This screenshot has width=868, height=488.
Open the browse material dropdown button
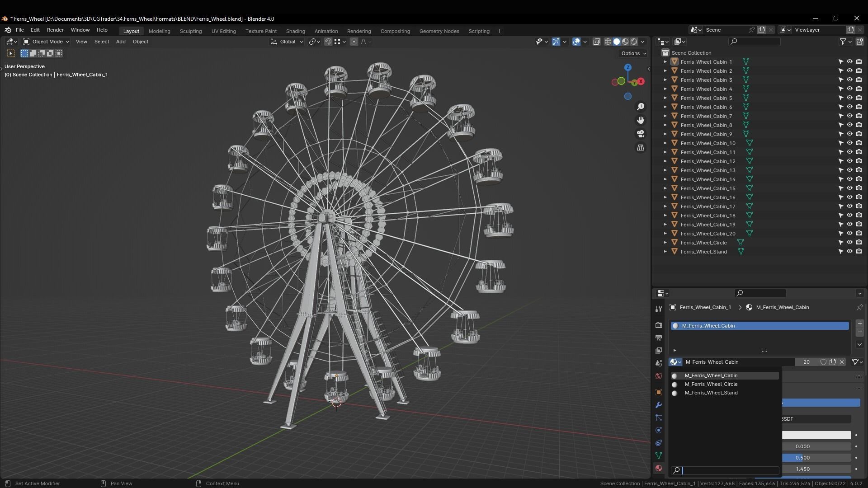[x=675, y=362]
